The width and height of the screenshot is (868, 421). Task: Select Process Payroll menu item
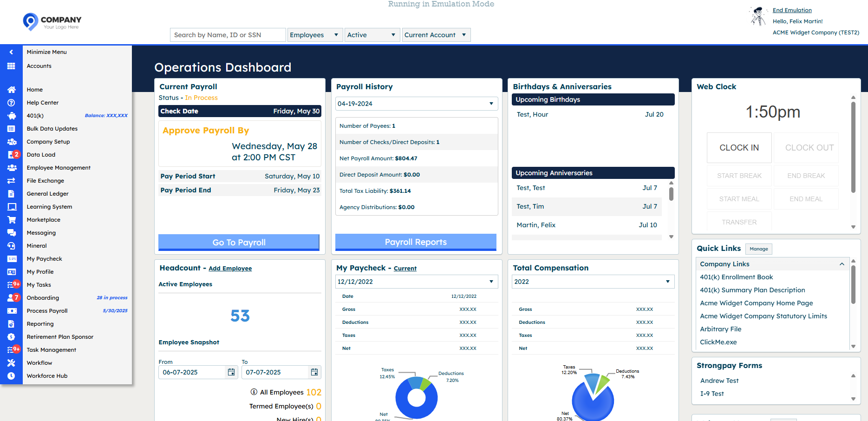[47, 311]
